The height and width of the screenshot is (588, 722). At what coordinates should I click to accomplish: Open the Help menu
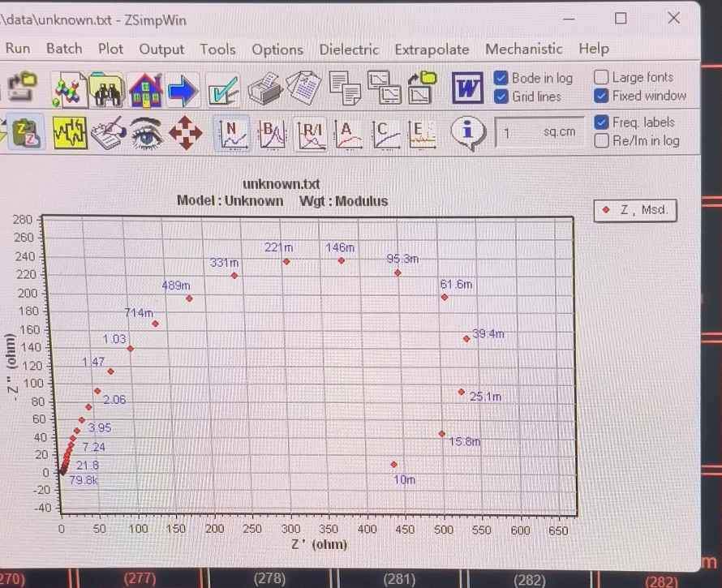594,49
